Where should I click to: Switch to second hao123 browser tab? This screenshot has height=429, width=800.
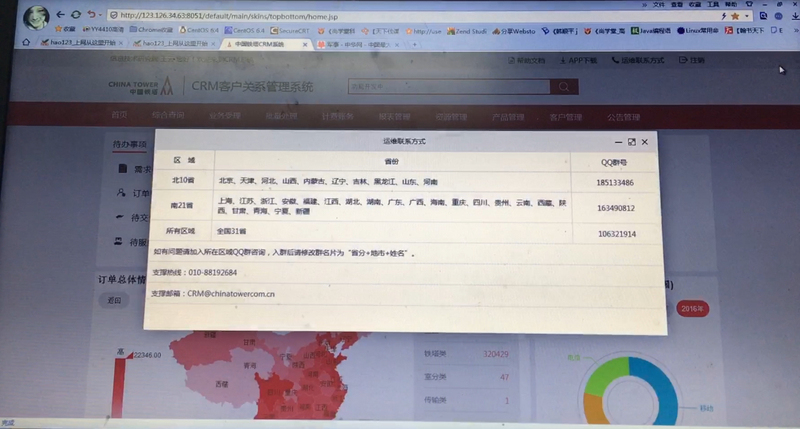point(173,43)
